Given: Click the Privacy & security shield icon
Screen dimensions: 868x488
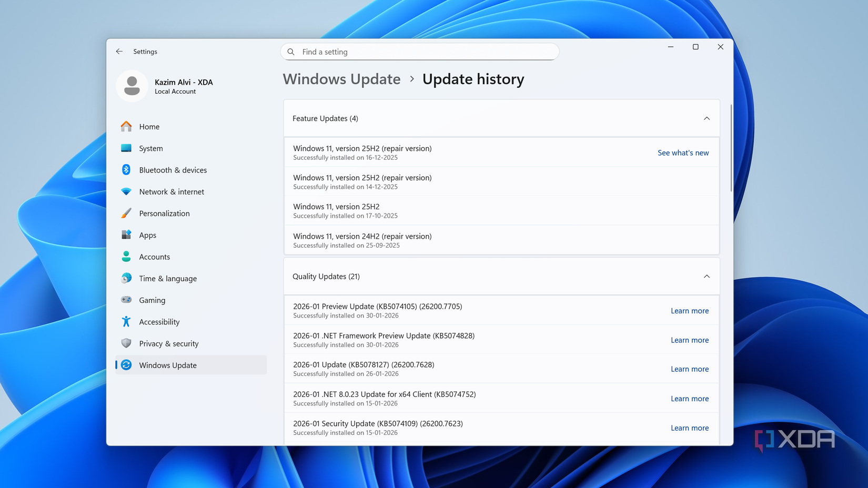Looking at the screenshot, I should coord(126,343).
